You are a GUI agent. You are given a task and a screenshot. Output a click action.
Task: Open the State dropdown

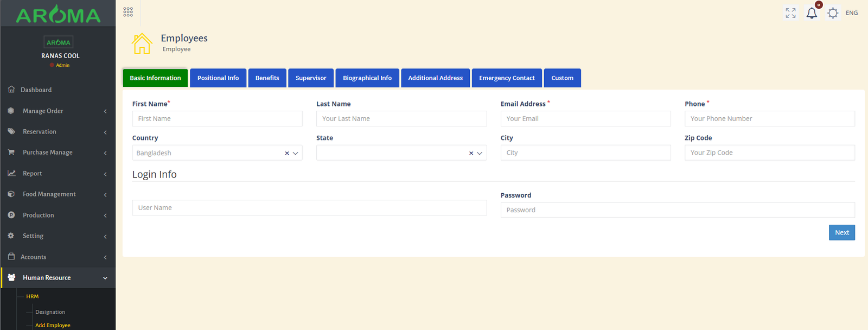click(x=480, y=153)
